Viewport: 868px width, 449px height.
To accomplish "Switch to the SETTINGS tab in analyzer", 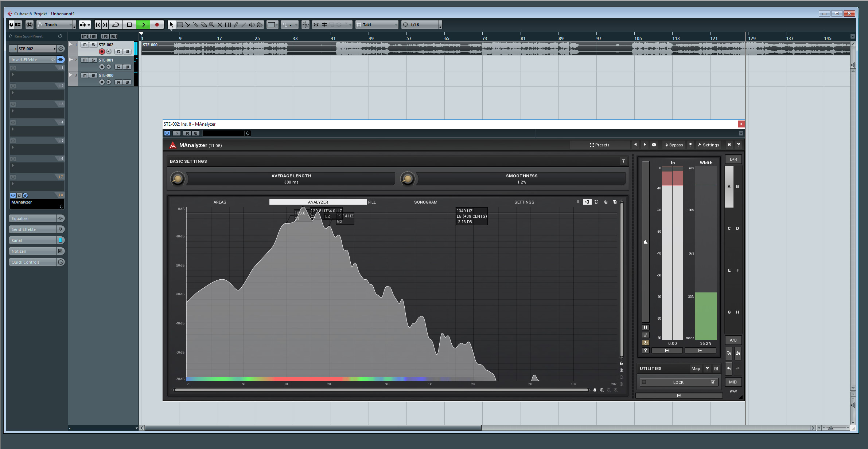I will point(524,202).
